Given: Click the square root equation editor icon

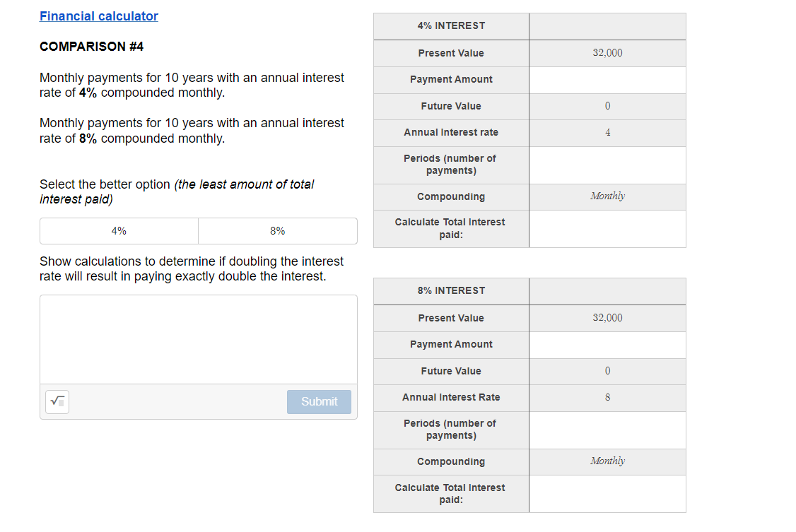Looking at the screenshot, I should [x=57, y=401].
